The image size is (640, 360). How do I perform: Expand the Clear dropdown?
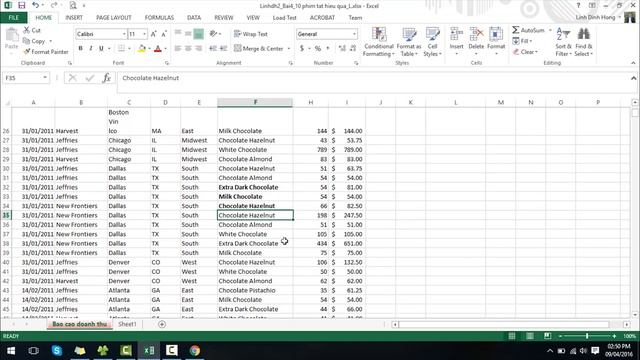coord(536,52)
